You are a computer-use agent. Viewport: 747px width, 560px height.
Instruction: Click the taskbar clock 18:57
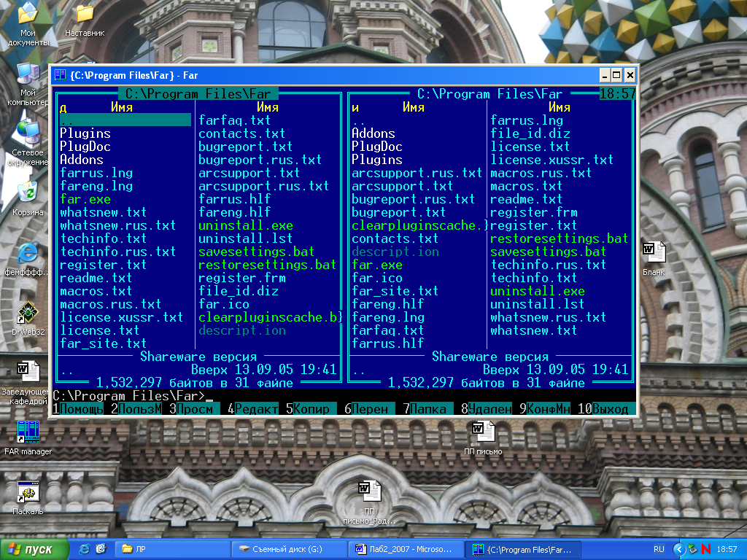click(727, 549)
